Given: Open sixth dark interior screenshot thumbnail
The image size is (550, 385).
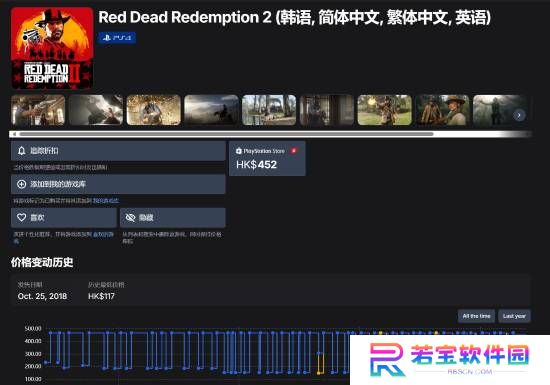Looking at the screenshot, I should point(327,110).
